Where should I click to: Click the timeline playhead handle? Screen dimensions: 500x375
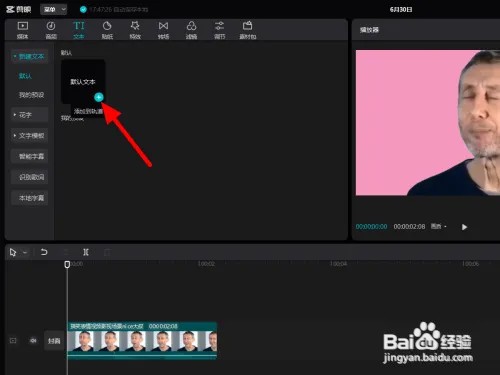click(67, 264)
